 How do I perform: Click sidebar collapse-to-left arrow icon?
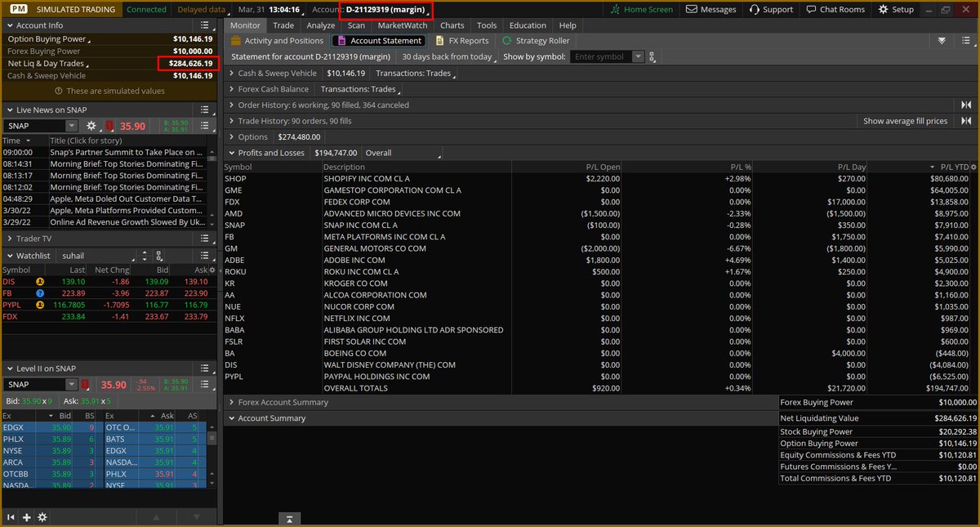(11, 517)
